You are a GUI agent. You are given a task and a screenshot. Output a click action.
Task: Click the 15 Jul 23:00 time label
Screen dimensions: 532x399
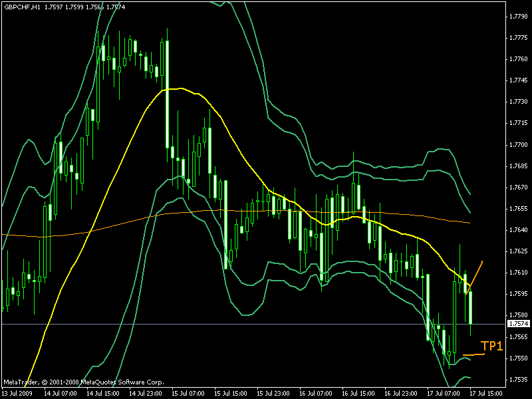[273, 394]
